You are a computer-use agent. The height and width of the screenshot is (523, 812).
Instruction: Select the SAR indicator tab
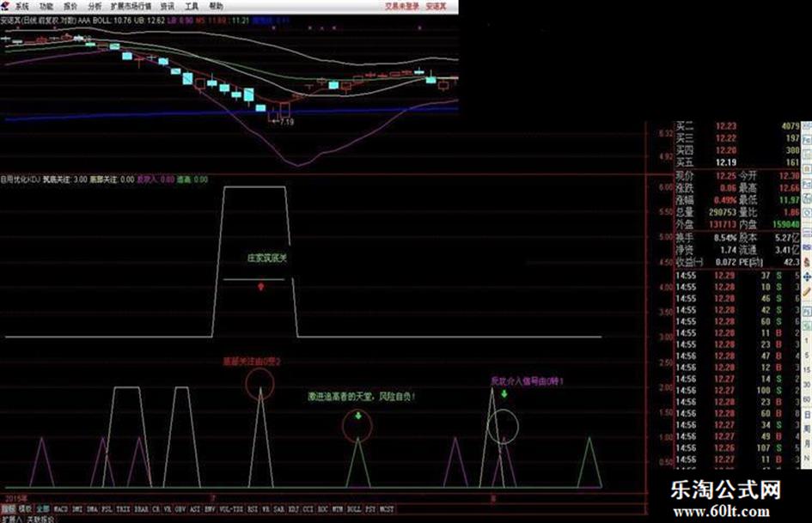coord(278,509)
